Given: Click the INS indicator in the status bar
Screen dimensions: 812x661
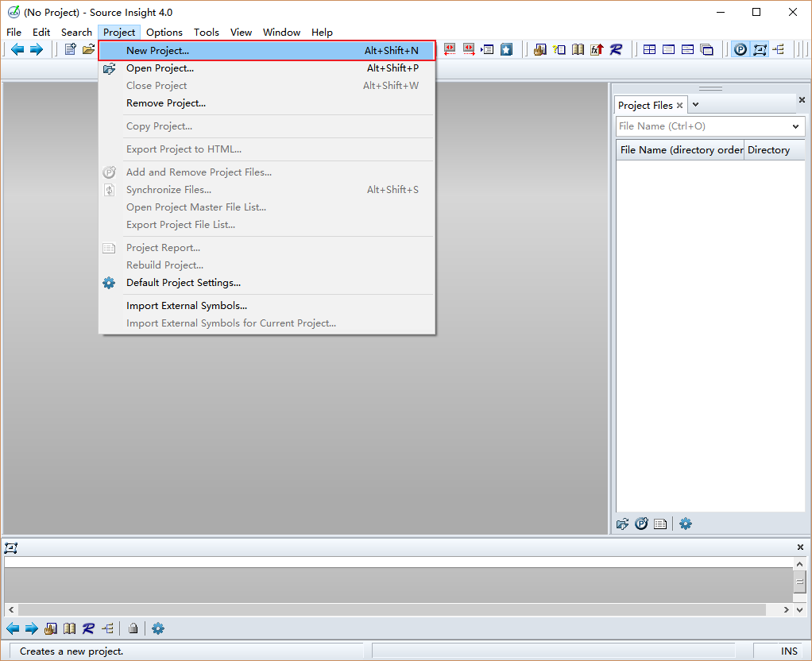Looking at the screenshot, I should 789,651.
